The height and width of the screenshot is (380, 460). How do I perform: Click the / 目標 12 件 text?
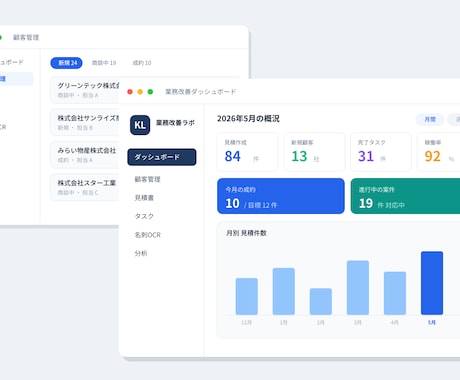(x=260, y=205)
